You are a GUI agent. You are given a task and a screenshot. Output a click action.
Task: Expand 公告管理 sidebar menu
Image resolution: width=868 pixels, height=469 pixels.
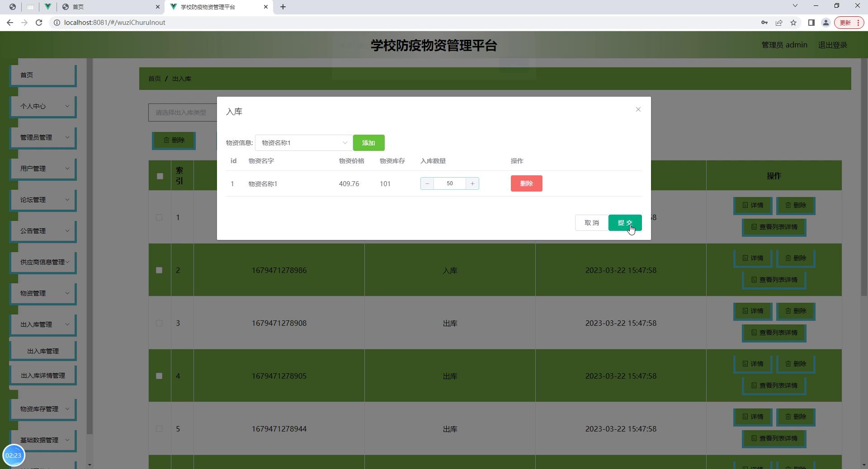(x=43, y=231)
